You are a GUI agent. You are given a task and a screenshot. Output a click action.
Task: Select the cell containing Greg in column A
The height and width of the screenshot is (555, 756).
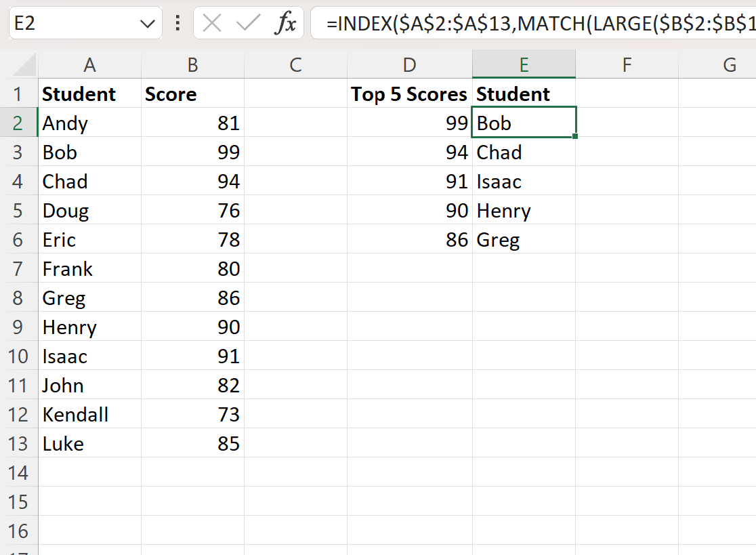[89, 298]
